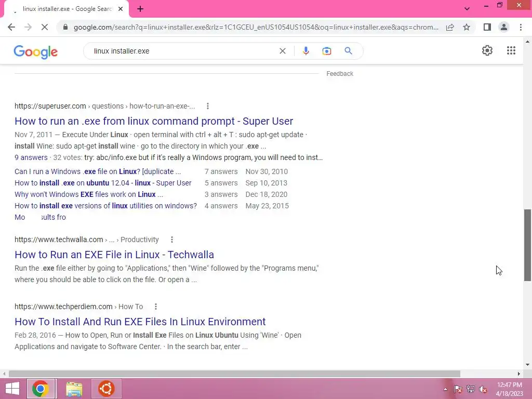This screenshot has width=532, height=399.
Task: Search by image camera icon
Action: (x=326, y=51)
